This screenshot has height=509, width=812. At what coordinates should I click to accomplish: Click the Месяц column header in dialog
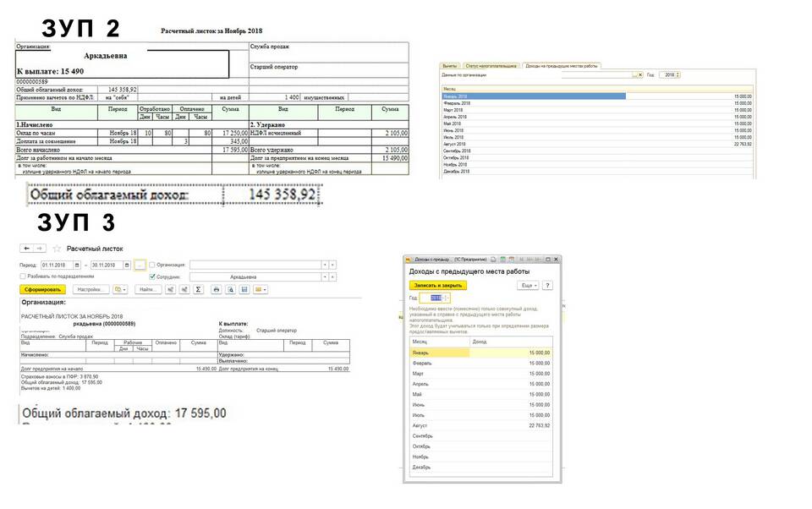click(439, 342)
